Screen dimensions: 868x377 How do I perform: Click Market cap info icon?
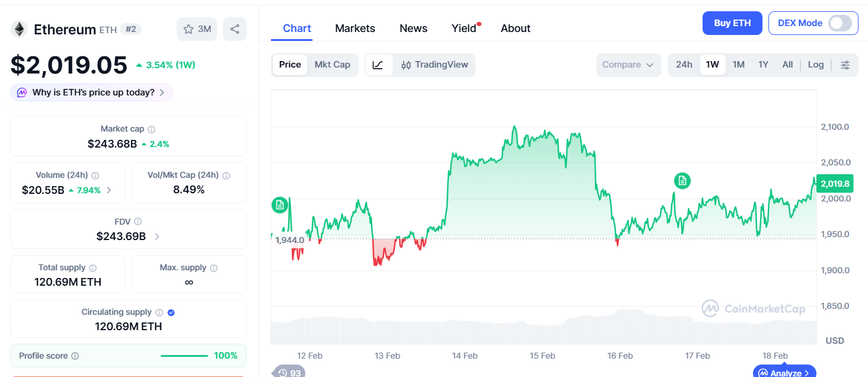(152, 129)
